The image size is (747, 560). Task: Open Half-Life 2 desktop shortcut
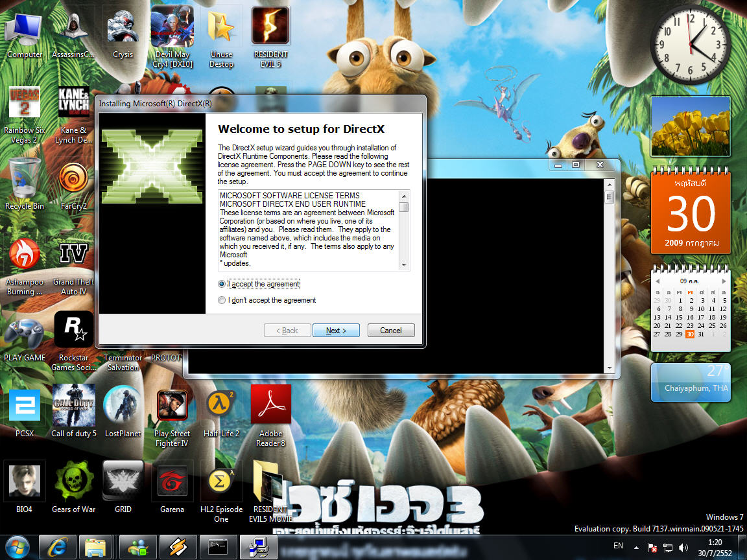[x=221, y=414]
